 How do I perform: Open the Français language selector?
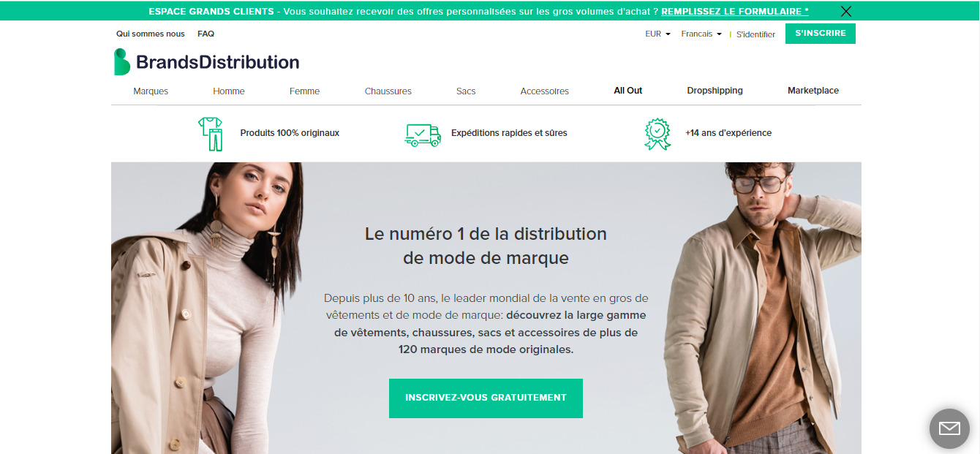(701, 34)
